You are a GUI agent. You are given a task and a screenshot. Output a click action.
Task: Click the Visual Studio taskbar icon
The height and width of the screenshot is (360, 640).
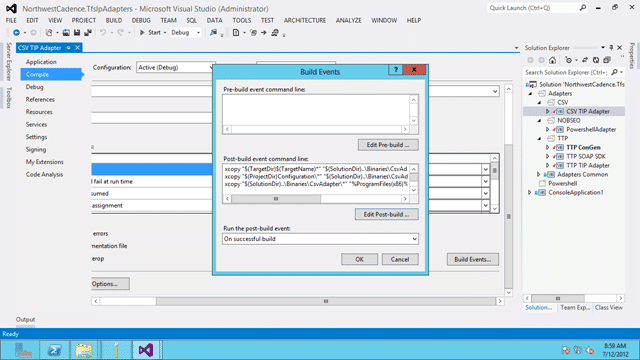(146, 350)
